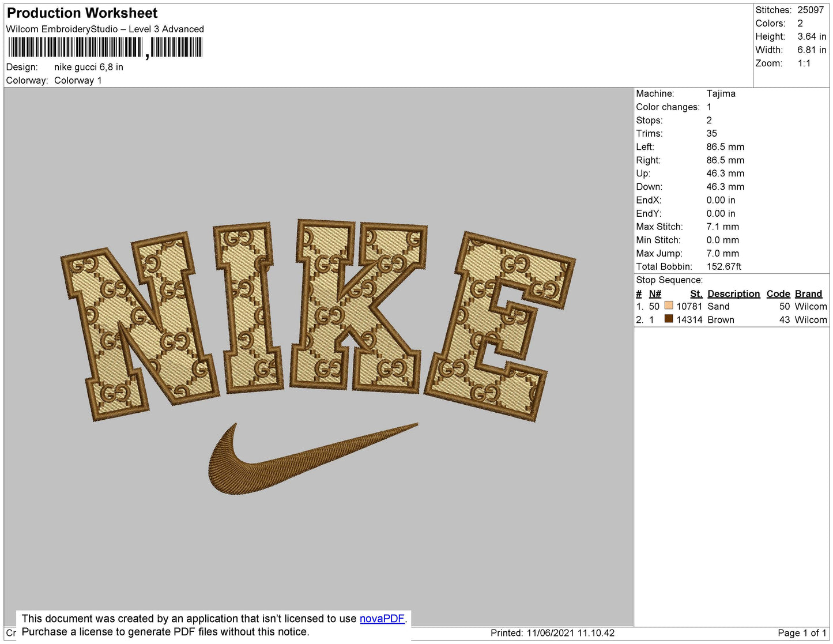Click the Stop Sequence label
The width and height of the screenshot is (833, 644).
[669, 280]
